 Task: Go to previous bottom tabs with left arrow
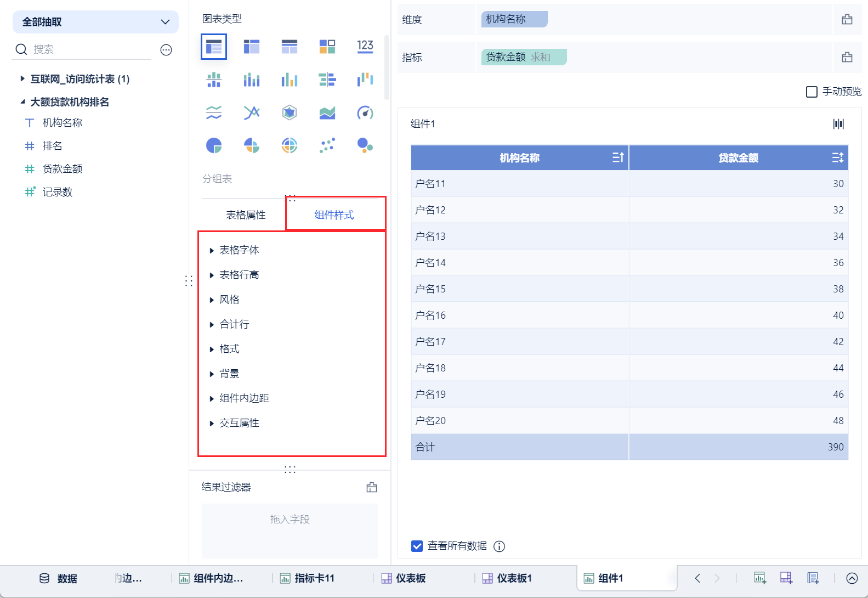click(x=697, y=578)
